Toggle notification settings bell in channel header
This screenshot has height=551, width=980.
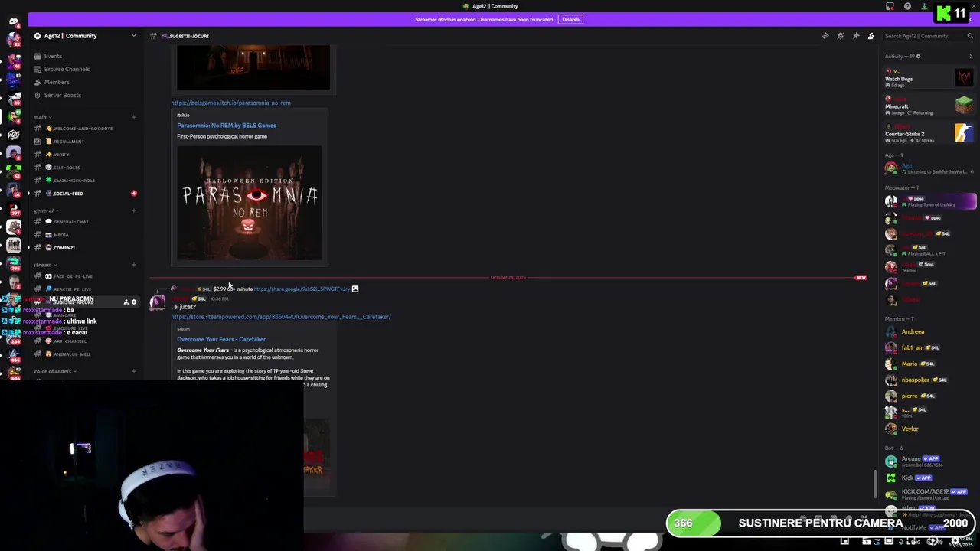841,36
